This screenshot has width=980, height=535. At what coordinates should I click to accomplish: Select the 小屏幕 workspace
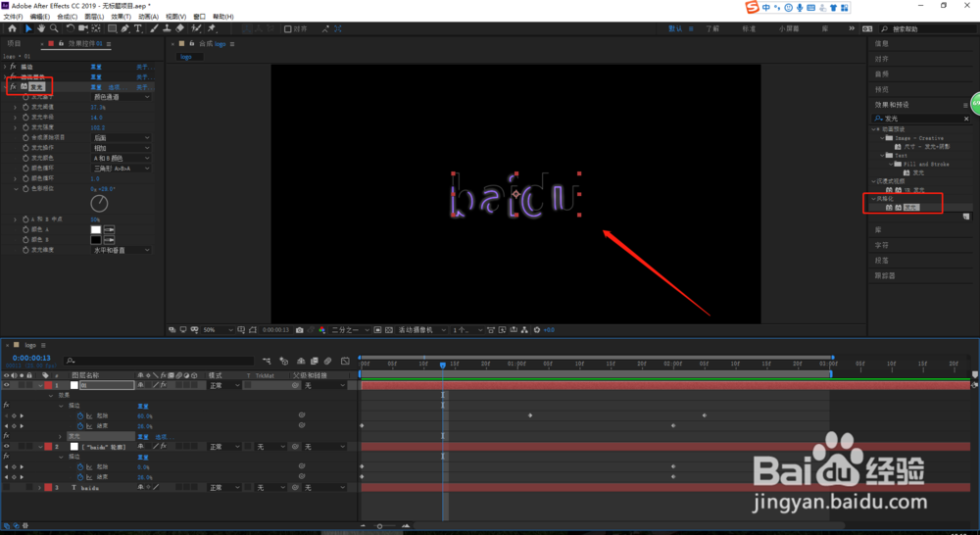click(x=788, y=29)
